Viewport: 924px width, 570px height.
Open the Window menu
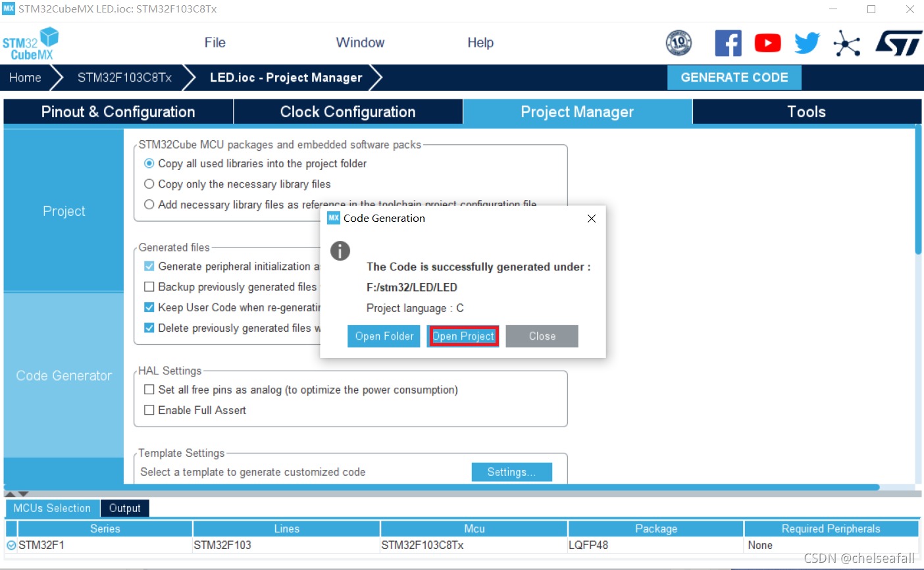[360, 43]
